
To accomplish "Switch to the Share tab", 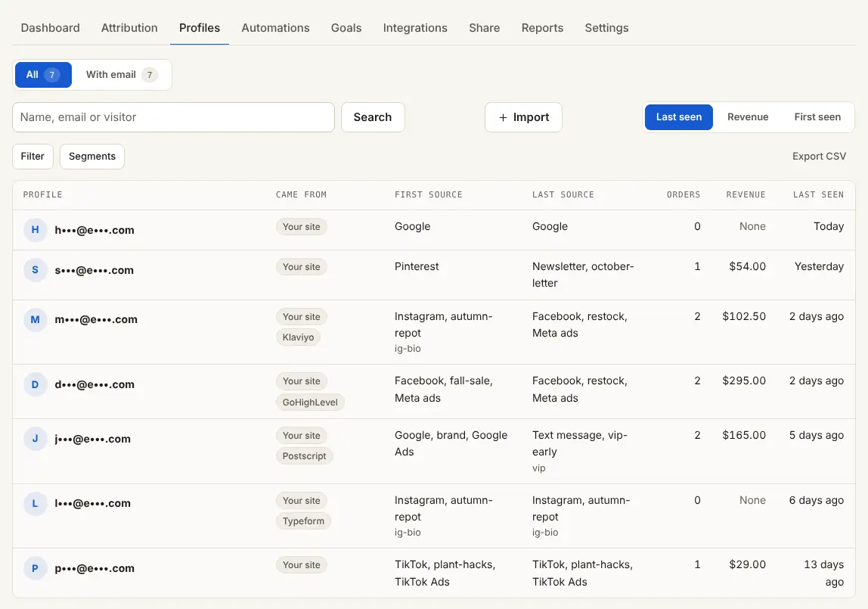I will pos(485,28).
